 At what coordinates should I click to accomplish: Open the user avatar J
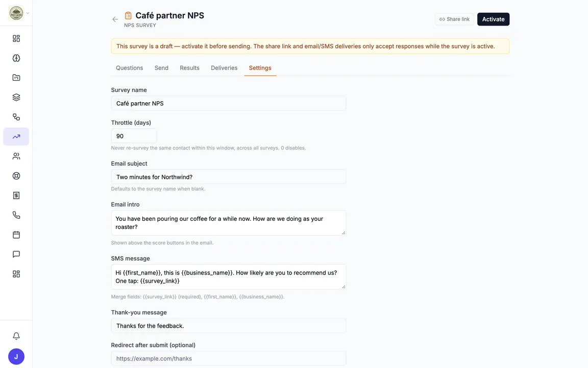coord(16,356)
